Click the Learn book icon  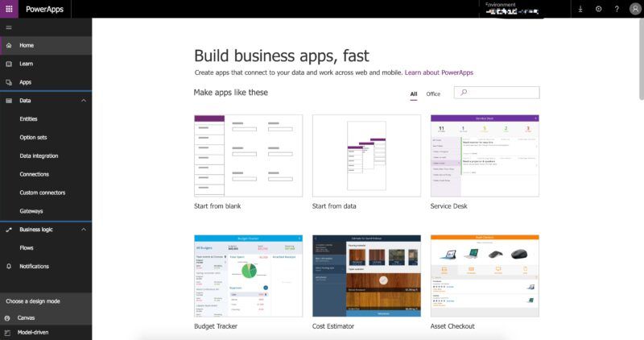point(9,64)
